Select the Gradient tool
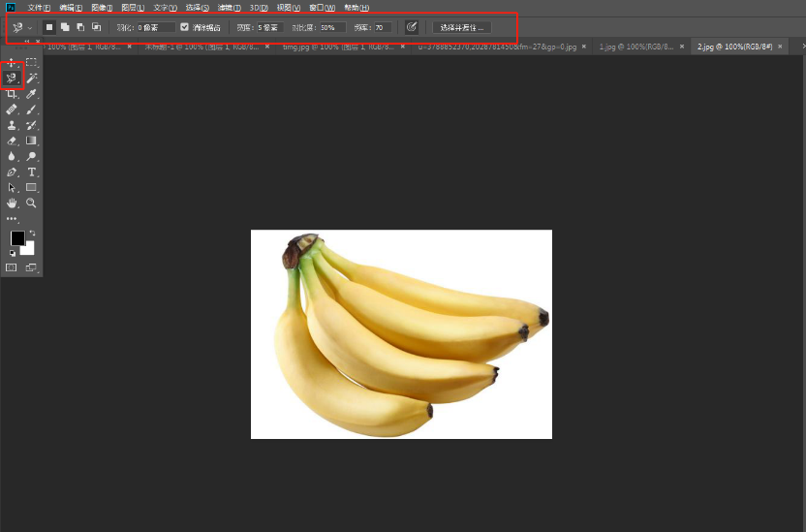 31,141
